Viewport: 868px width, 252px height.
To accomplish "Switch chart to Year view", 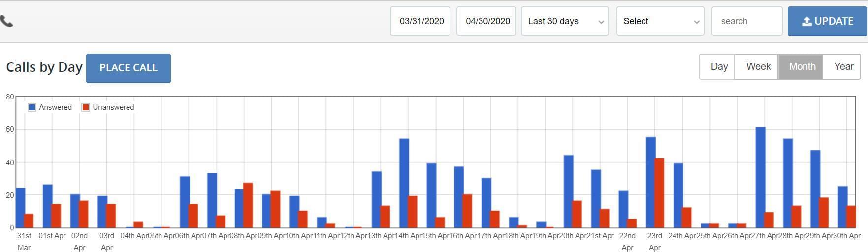I will tap(843, 67).
